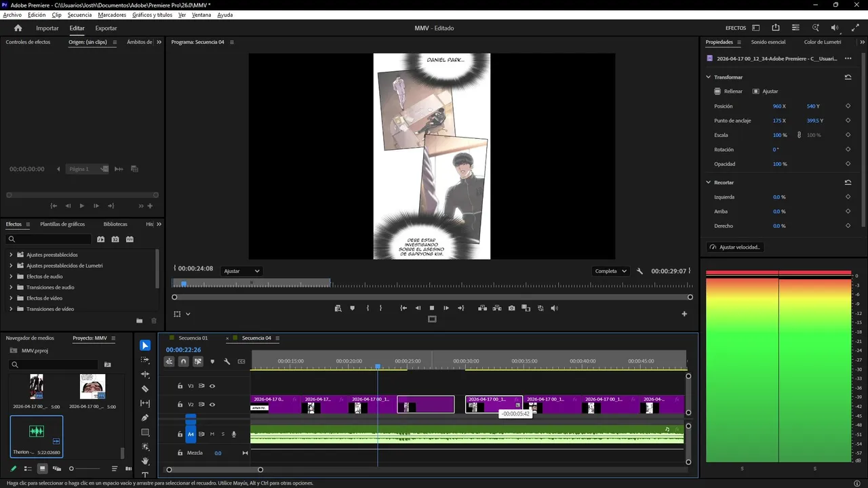
Task: Click Export Frame camera icon
Action: [x=511, y=308]
